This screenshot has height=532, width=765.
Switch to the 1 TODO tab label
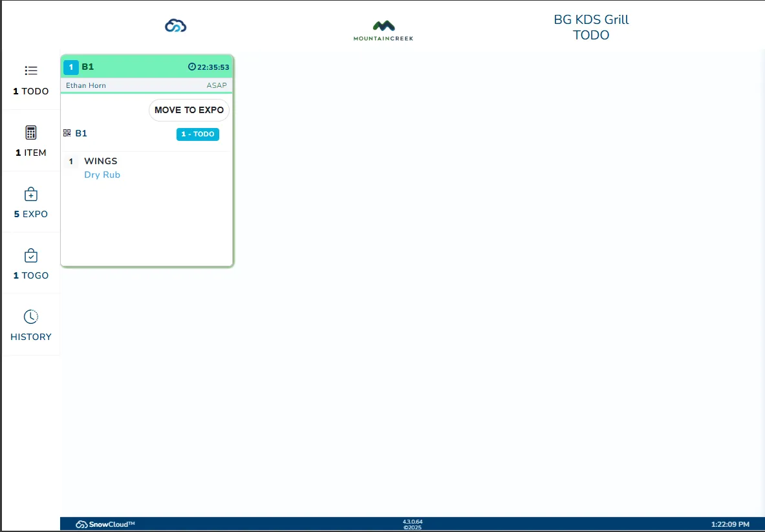[31, 91]
